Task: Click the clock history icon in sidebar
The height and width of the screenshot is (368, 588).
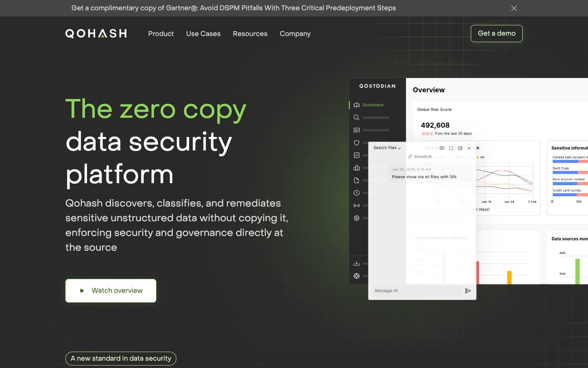Action: [x=356, y=193]
